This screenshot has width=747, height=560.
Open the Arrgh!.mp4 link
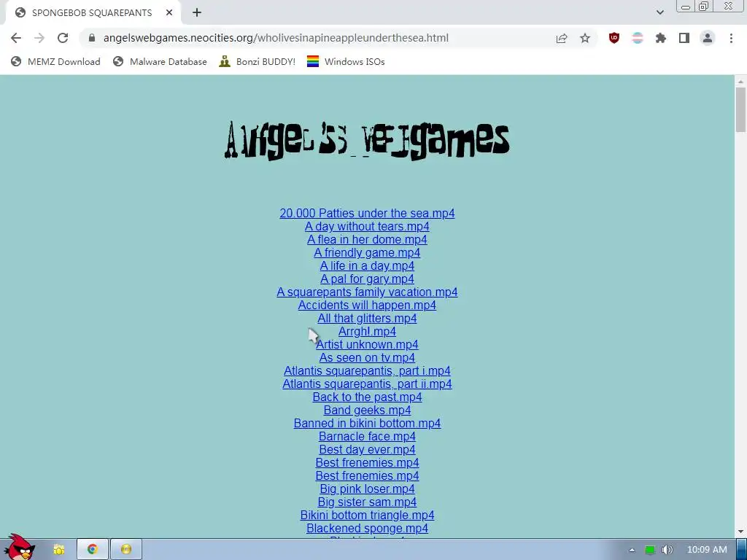(367, 332)
